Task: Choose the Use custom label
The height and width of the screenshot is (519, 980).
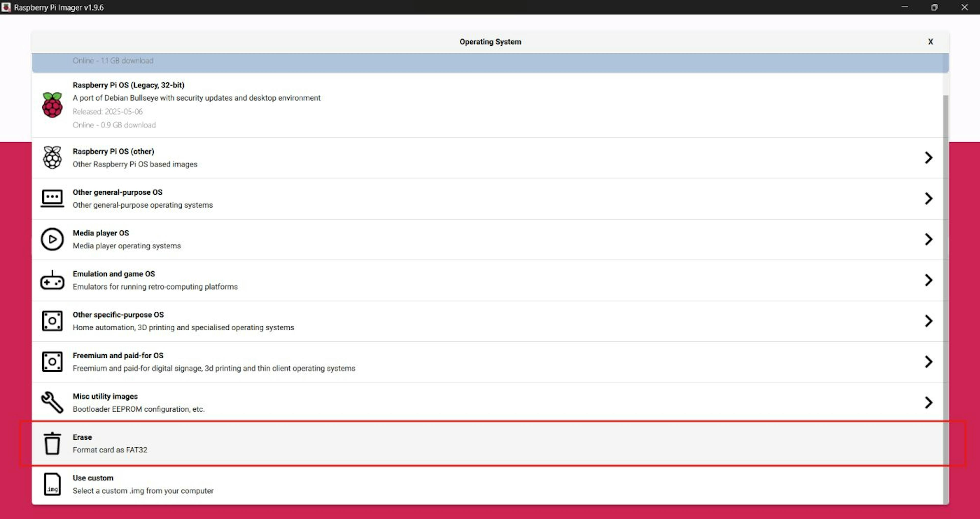Action: 93,478
